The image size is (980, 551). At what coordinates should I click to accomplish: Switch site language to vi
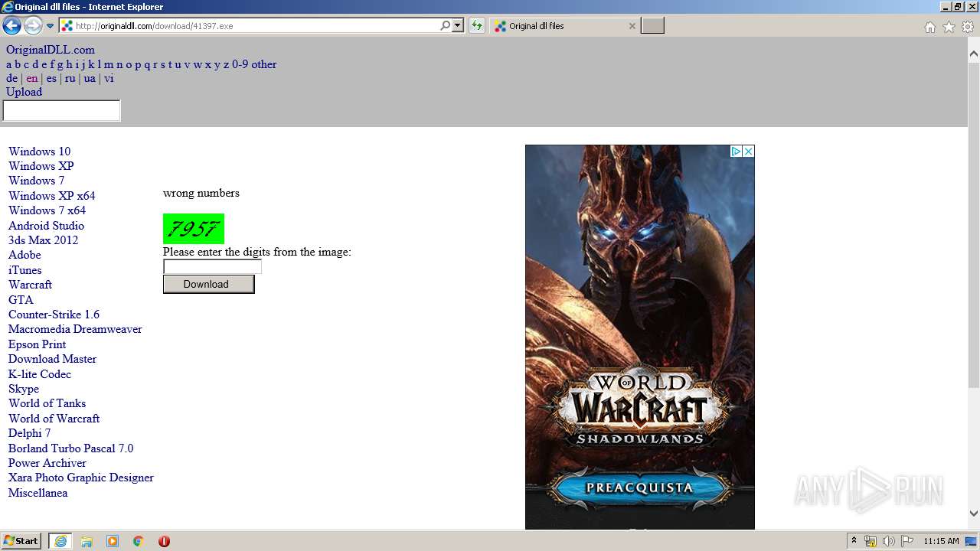click(109, 78)
